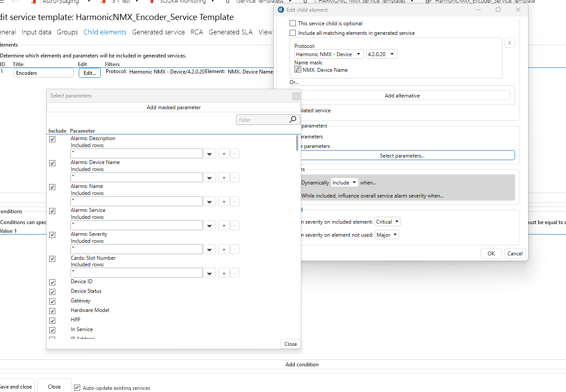
Task: Open the Protocol dropdown showing Harmonic NMX - Device
Action: tap(329, 54)
